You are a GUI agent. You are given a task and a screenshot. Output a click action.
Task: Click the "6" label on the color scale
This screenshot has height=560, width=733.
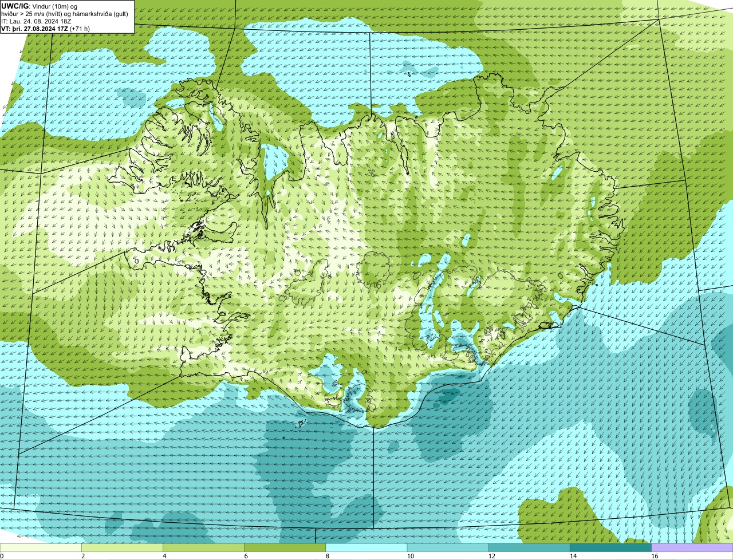[246, 556]
